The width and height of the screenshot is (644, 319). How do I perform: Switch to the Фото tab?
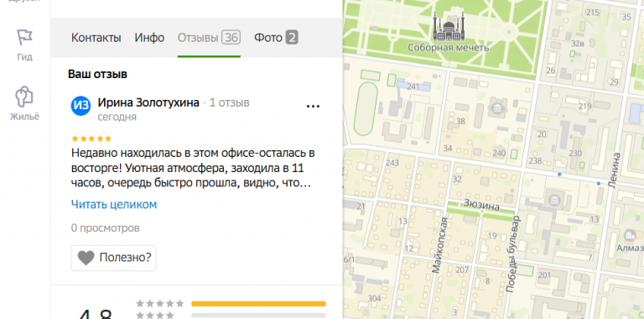click(276, 38)
